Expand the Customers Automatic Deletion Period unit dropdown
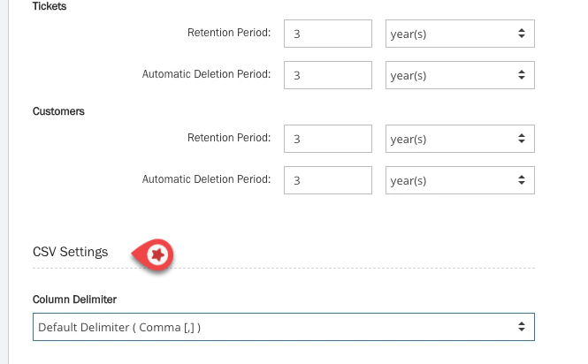The width and height of the screenshot is (588, 364). [460, 180]
